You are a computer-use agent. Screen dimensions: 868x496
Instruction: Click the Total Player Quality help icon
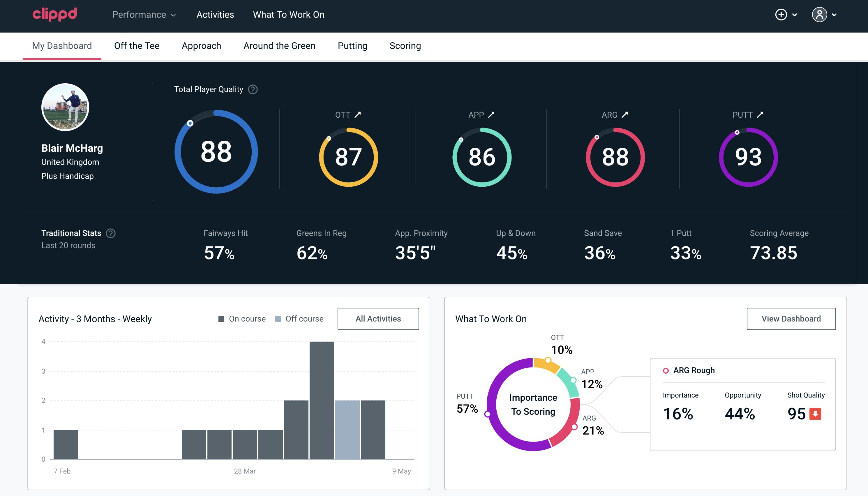pos(252,89)
